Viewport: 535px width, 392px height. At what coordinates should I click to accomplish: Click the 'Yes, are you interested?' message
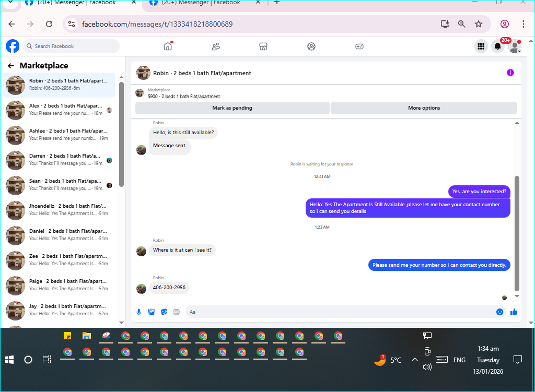(x=479, y=192)
